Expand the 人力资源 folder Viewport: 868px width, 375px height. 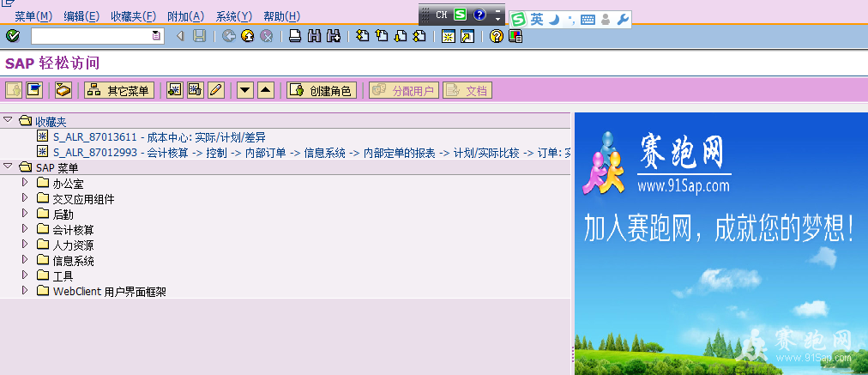click(24, 244)
